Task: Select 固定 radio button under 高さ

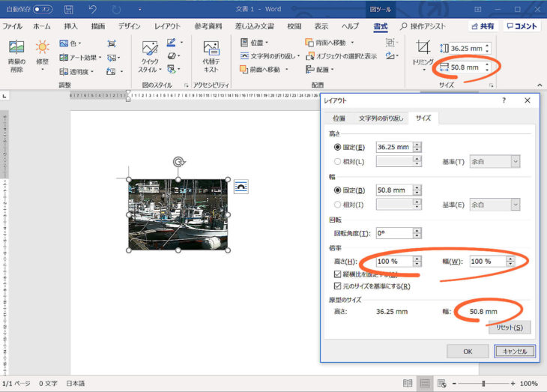Action: point(337,147)
